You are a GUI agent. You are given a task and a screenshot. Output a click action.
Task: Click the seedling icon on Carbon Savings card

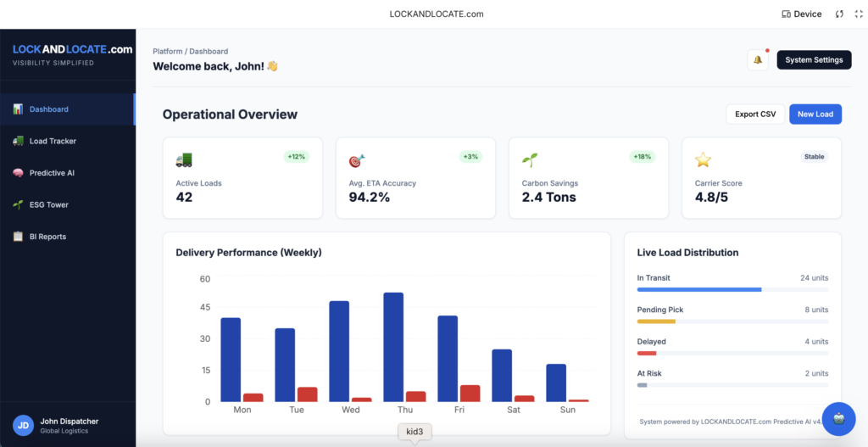click(x=530, y=160)
